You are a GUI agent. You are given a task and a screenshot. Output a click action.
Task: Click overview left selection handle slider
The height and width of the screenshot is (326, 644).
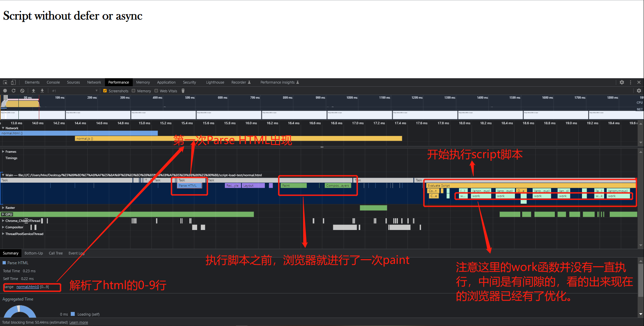point(5,98)
